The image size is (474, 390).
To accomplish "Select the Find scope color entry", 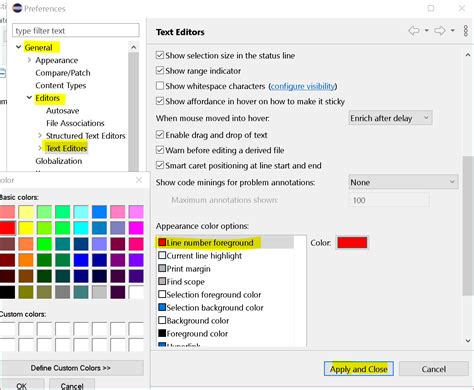I will [x=181, y=282].
